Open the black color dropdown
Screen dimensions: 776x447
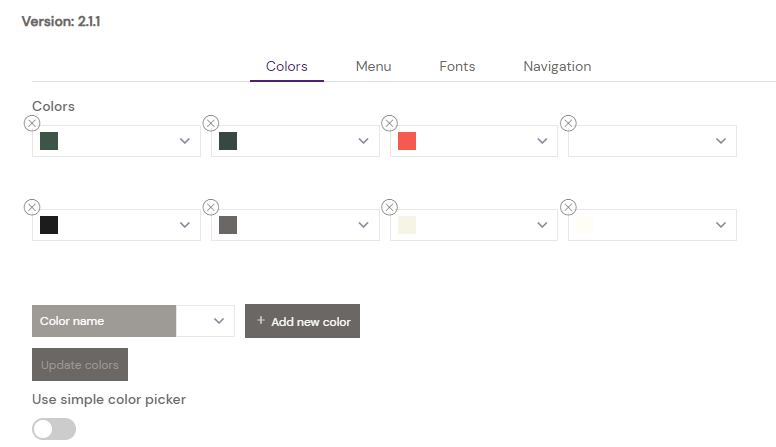[x=185, y=225]
